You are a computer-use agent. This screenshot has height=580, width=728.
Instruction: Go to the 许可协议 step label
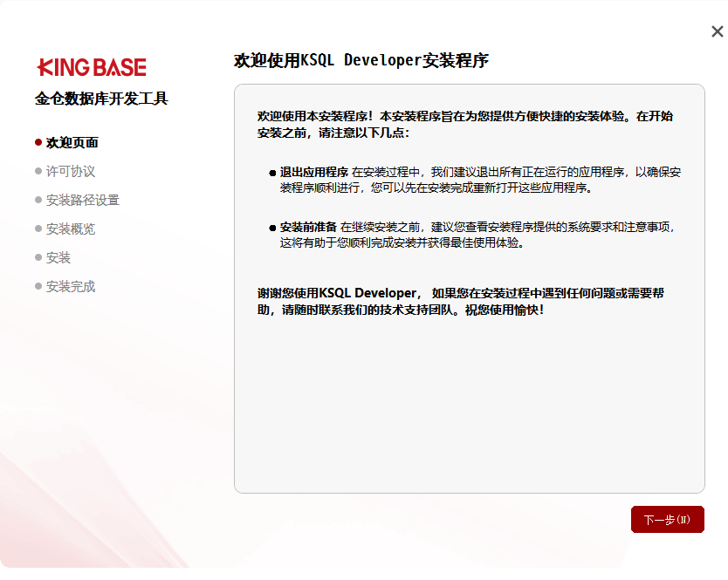point(71,171)
